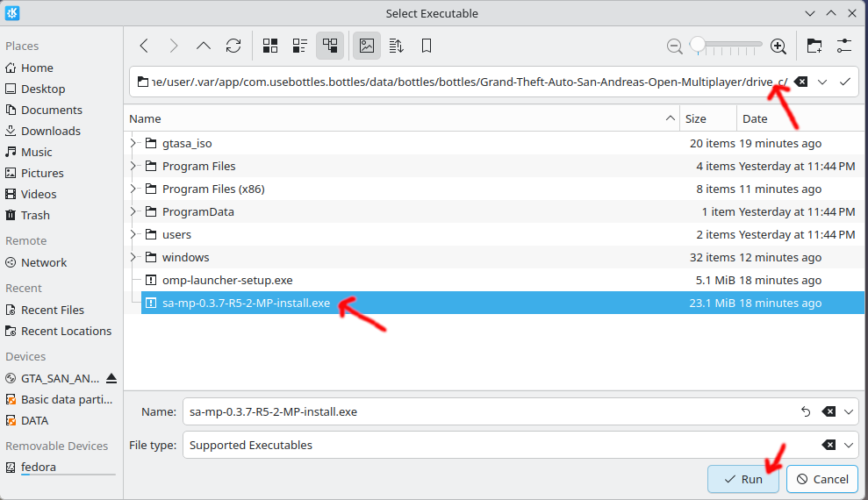
Task: Expand the Program Files (x86) folder
Action: point(133,189)
